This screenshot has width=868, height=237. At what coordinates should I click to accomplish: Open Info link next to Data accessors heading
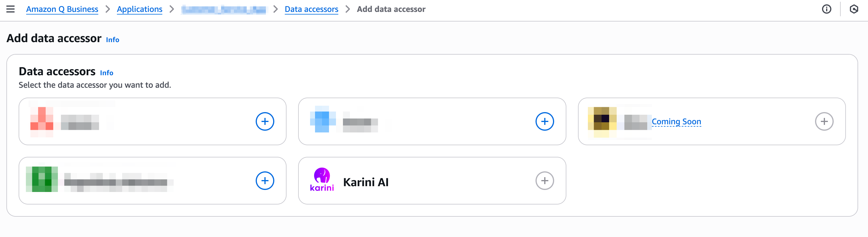tap(106, 73)
